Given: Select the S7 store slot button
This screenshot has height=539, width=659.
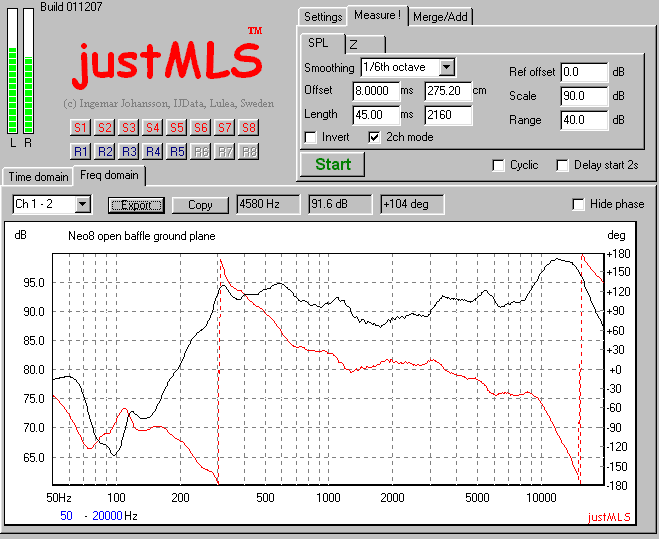Looking at the screenshot, I should coord(224,127).
